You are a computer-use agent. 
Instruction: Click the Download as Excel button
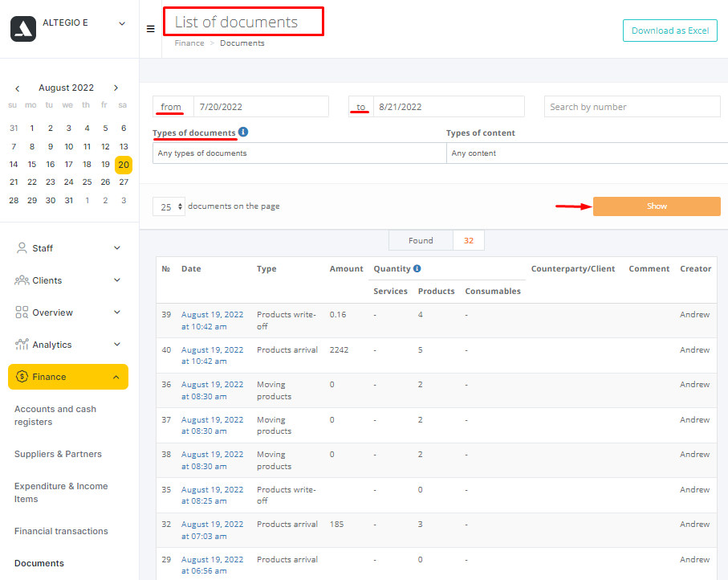tap(670, 31)
